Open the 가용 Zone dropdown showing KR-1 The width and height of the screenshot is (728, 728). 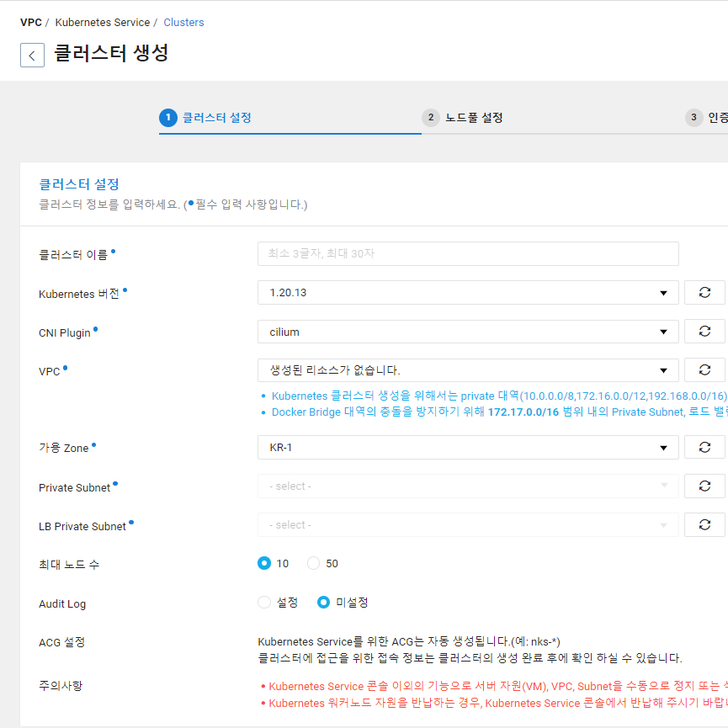468,447
